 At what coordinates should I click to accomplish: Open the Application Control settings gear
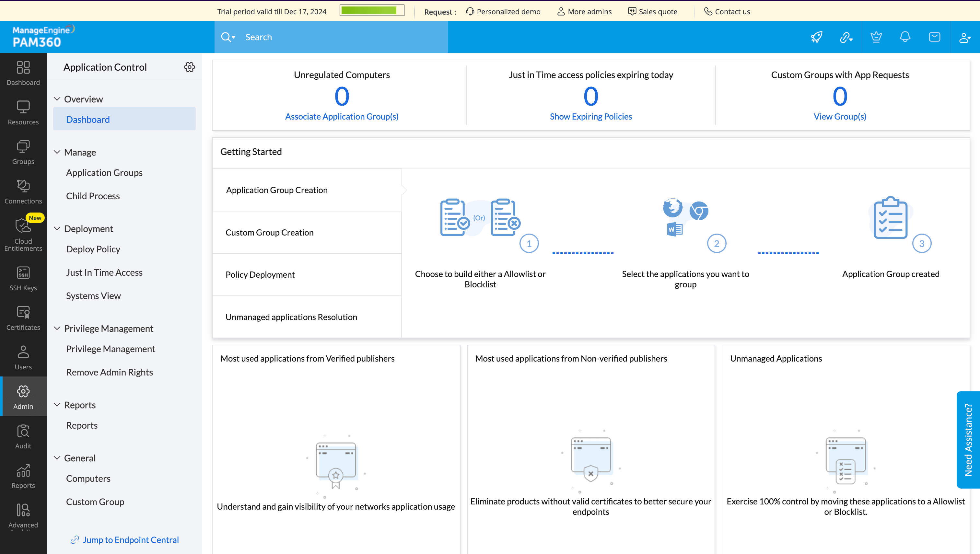tap(189, 67)
